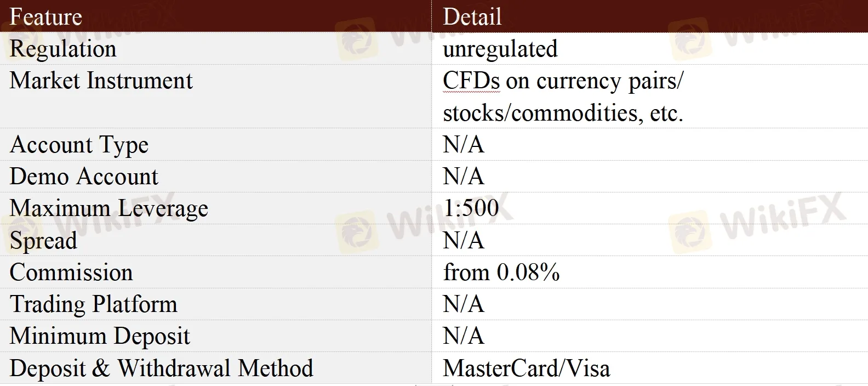
Task: Select the "Account Type" label
Action: pos(79,145)
